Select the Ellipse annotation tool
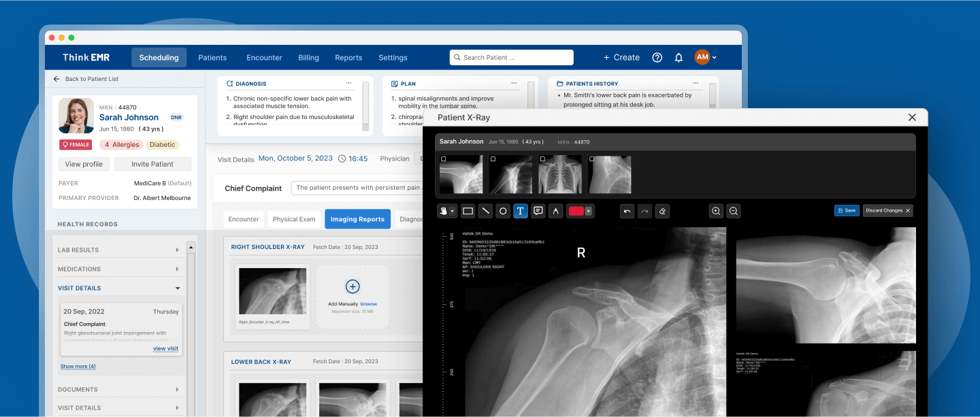This screenshot has width=980, height=417. [x=503, y=211]
